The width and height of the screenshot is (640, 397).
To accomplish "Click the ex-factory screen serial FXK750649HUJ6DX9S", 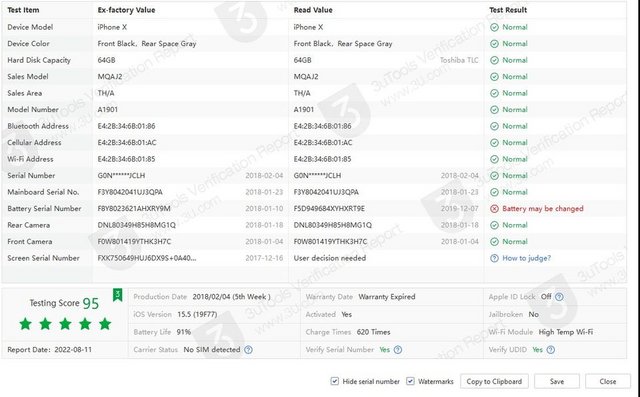I will click(147, 258).
